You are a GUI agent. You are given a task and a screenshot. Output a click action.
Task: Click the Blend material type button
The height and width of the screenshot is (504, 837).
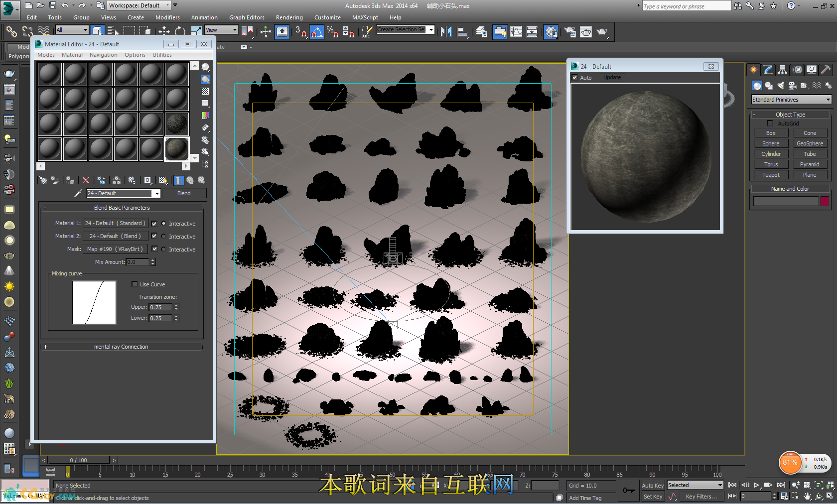point(184,193)
